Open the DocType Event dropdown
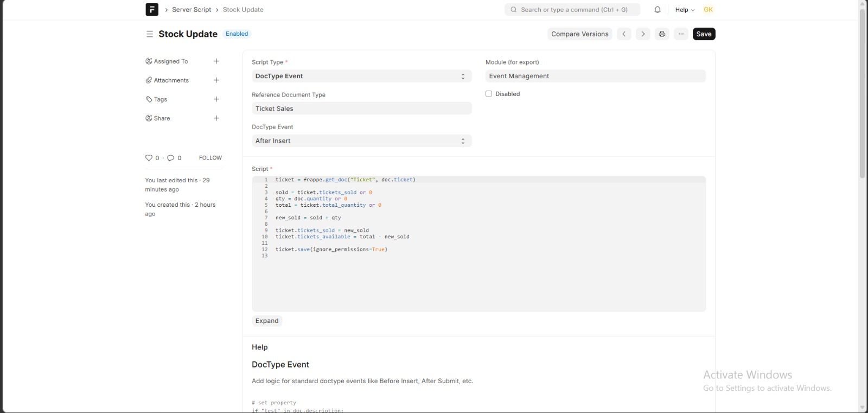 [362, 141]
